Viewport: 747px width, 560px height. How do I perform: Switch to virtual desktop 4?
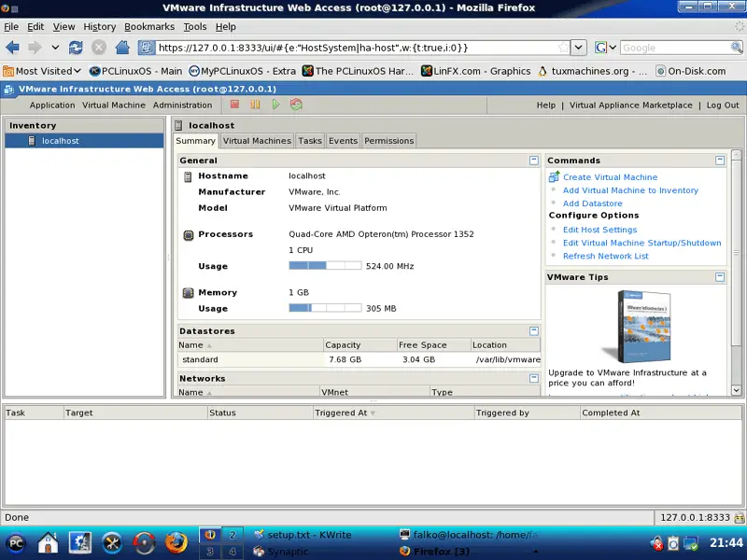tap(232, 552)
